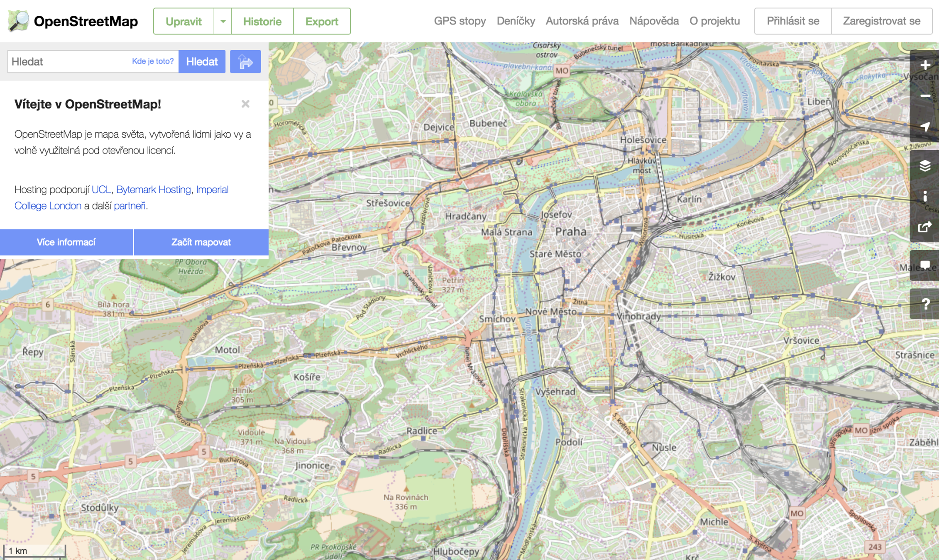Click the zoom in plus icon
939x560 pixels.
click(x=924, y=65)
